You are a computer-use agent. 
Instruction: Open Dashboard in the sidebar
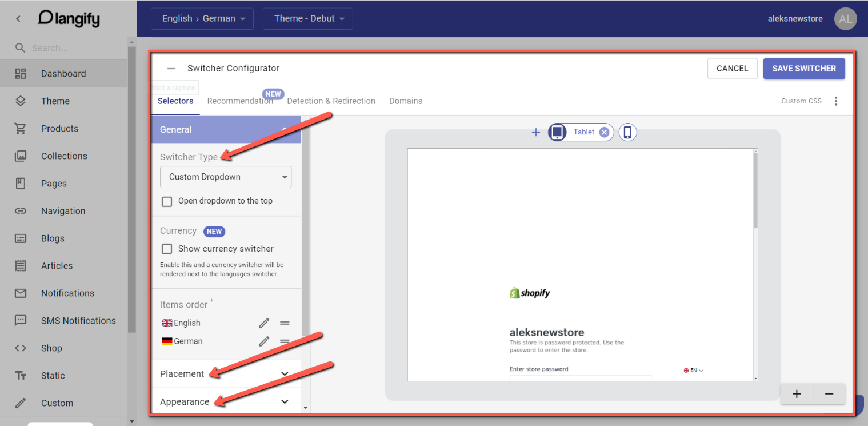coord(63,74)
